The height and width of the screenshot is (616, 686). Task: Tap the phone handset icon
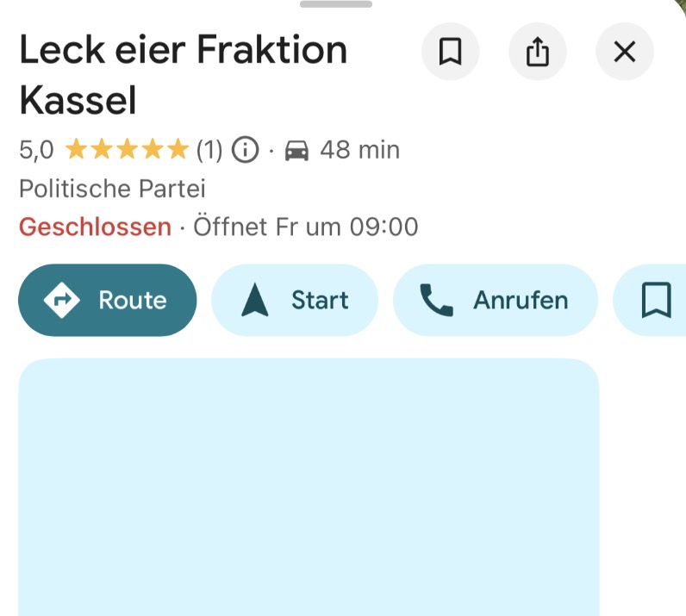[x=436, y=300]
